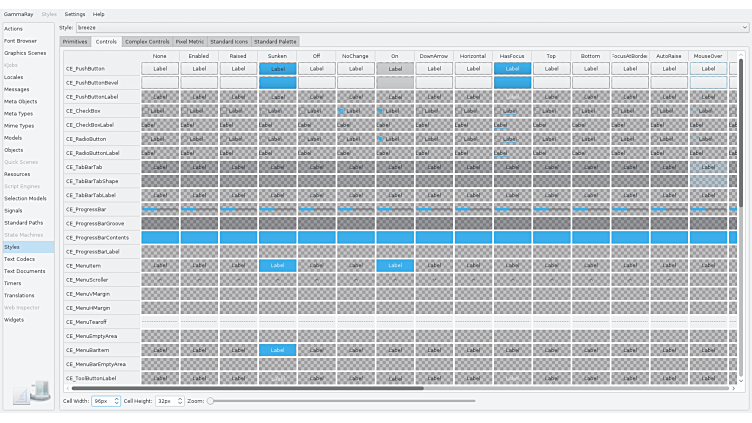Click the CE_CheckBox in NoChange column
The height and width of the screenshot is (423, 752).
coord(342,111)
